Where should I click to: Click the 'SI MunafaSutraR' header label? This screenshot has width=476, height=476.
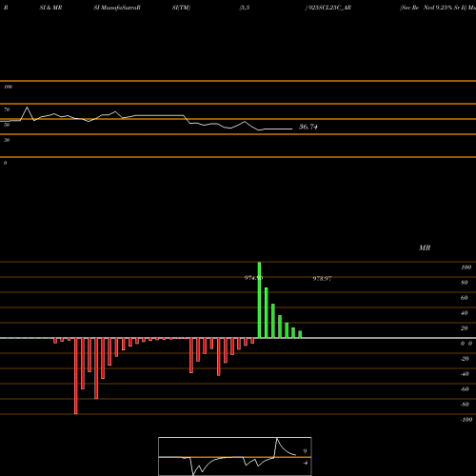click(117, 8)
